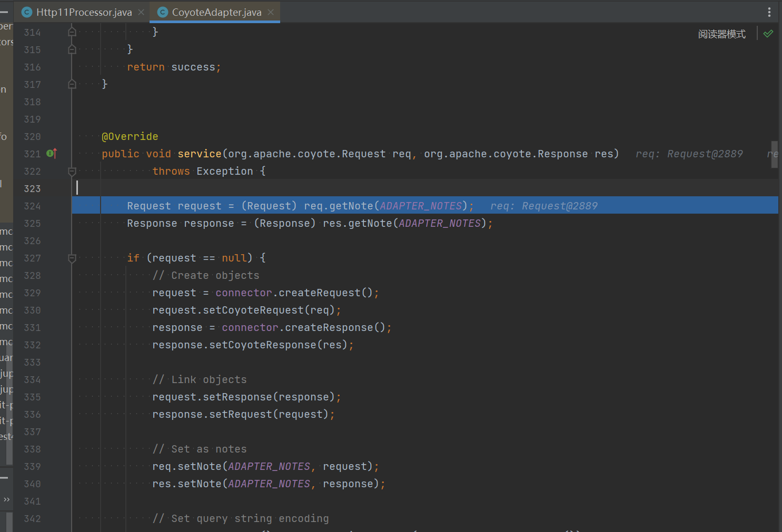The width and height of the screenshot is (782, 532).
Task: Close the Http11Processor.java tab
Action: point(141,12)
